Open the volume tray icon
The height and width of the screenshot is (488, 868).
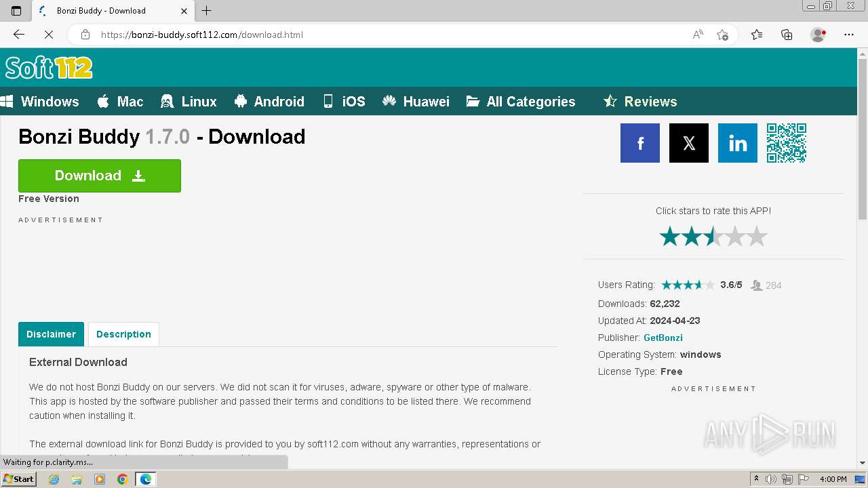tap(772, 479)
